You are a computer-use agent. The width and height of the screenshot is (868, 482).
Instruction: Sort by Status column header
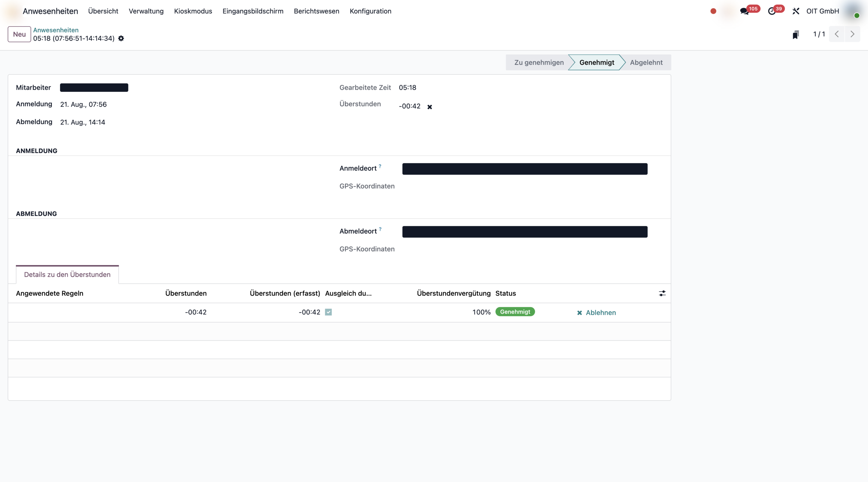(505, 293)
